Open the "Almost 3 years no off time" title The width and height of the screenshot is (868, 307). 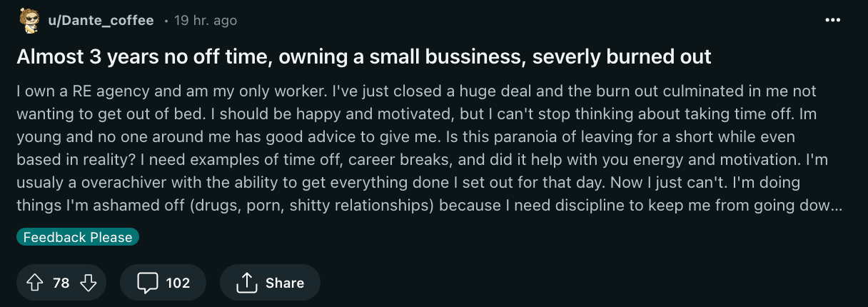[364, 56]
